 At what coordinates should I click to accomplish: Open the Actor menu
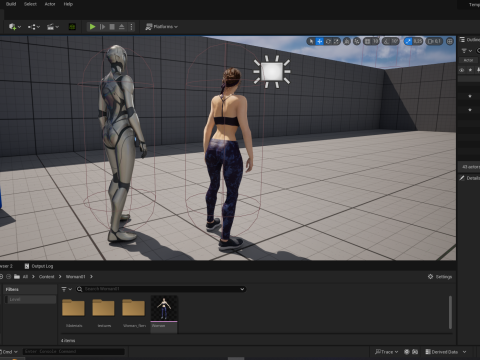(50, 4)
